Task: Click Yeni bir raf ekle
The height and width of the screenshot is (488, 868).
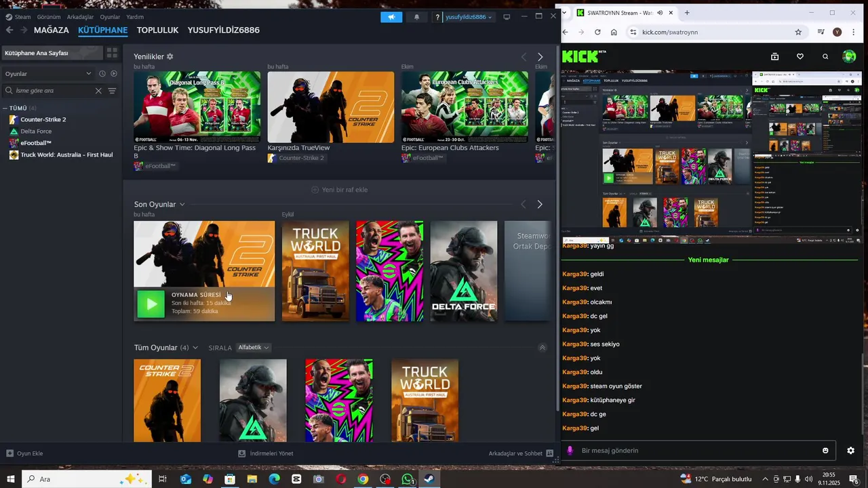Action: [x=340, y=190]
